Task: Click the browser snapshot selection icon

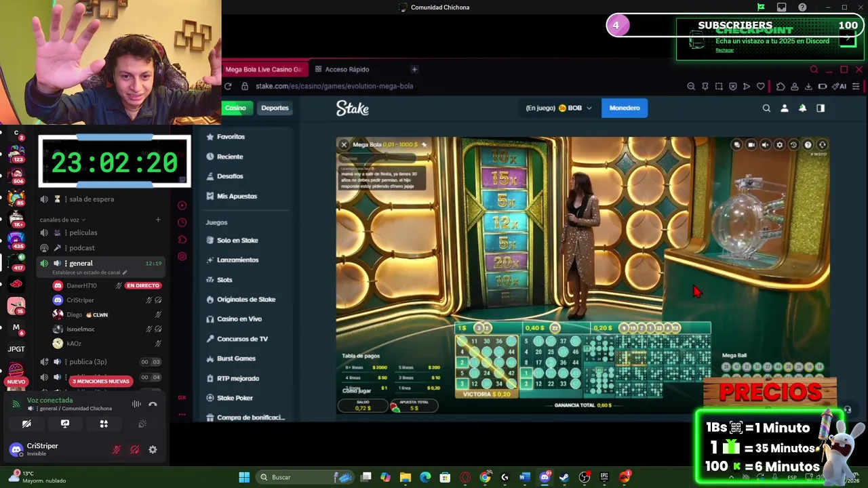Action: coord(719,86)
